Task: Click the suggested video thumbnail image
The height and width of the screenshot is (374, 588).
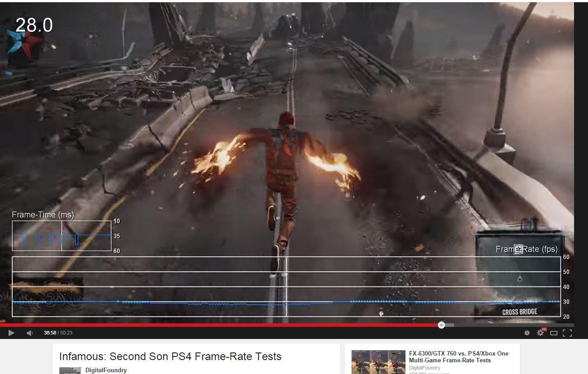Action: pyautogui.click(x=378, y=362)
